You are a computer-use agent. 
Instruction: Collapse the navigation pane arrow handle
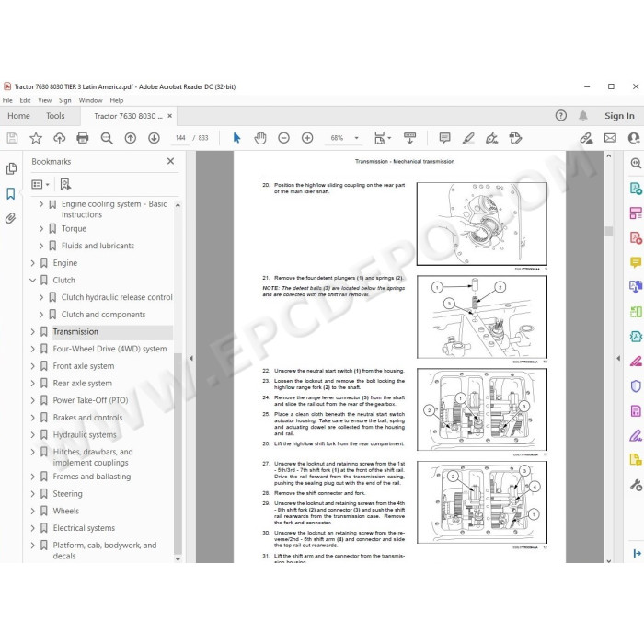tap(191, 358)
